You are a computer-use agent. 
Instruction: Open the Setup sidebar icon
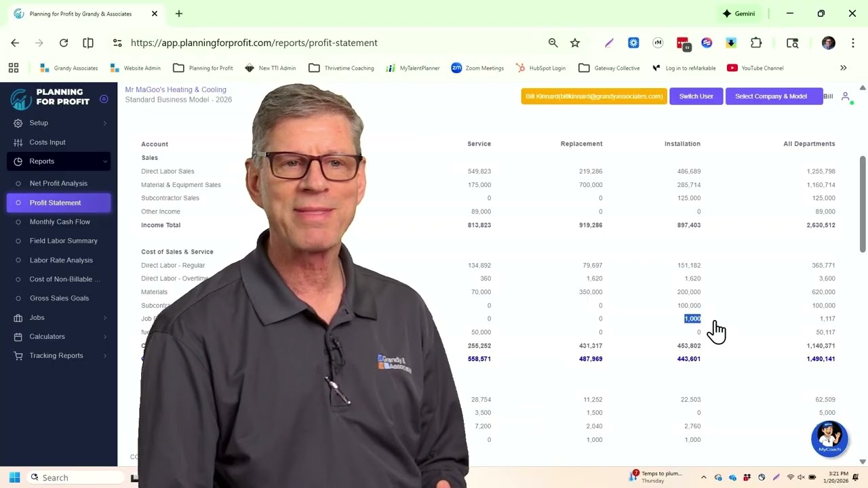tap(18, 123)
